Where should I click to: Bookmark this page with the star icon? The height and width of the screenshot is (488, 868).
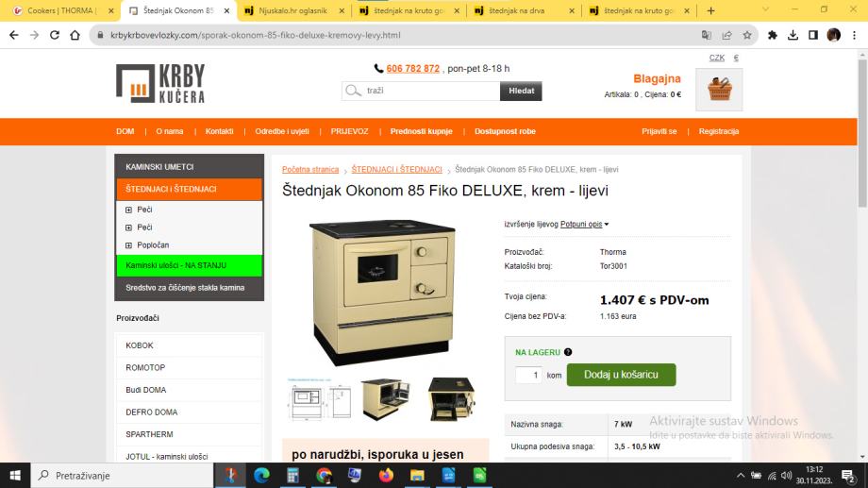coord(747,35)
